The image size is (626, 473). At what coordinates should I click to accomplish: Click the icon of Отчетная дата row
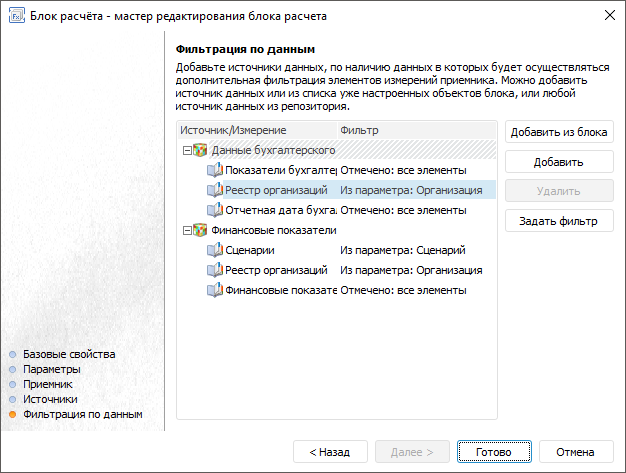(215, 210)
